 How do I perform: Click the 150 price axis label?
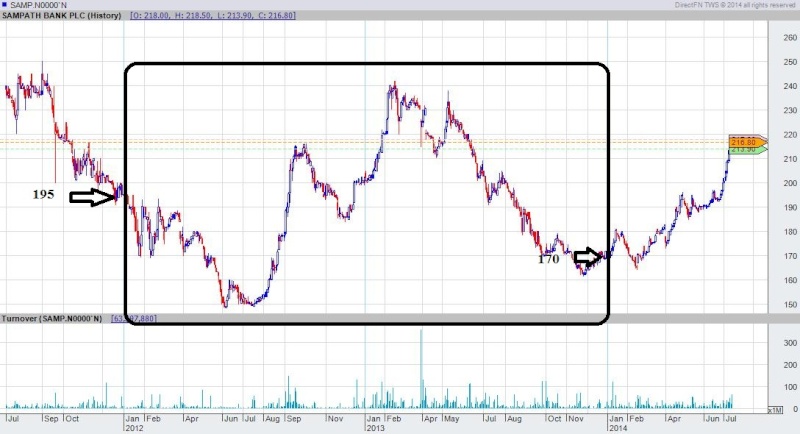790,304
